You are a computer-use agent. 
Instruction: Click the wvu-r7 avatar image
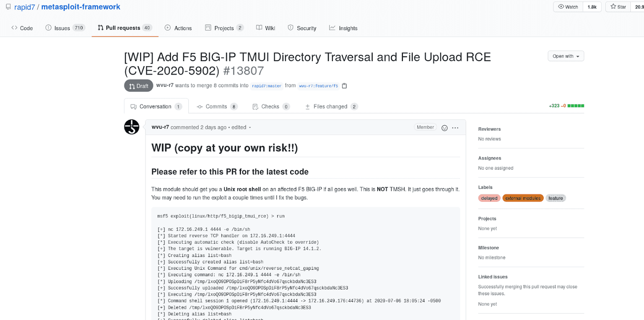(x=132, y=127)
